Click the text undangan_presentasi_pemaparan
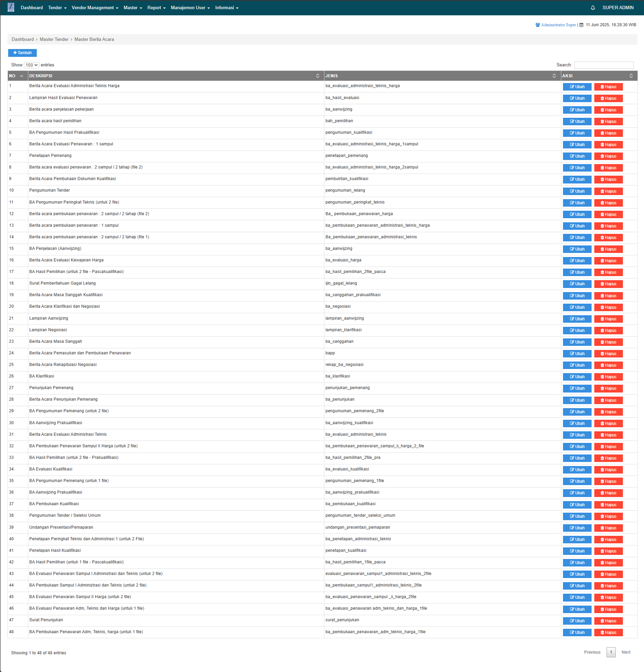 pos(357,527)
